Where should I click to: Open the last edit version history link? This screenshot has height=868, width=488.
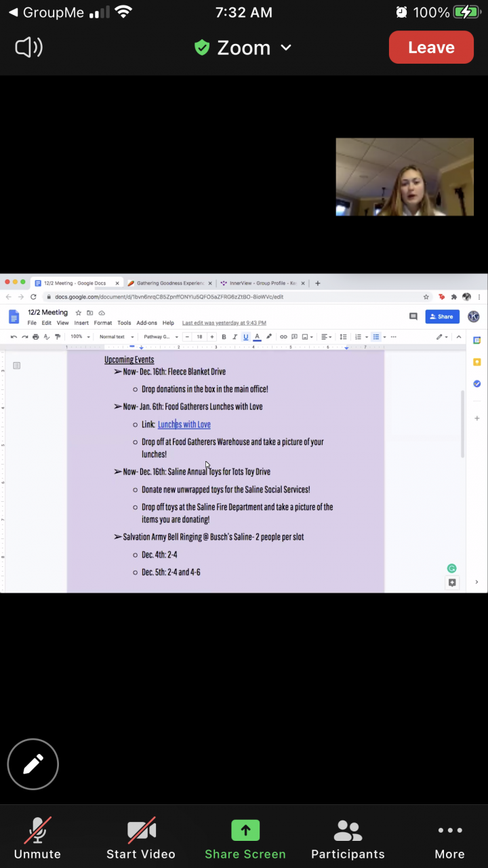coord(224,323)
